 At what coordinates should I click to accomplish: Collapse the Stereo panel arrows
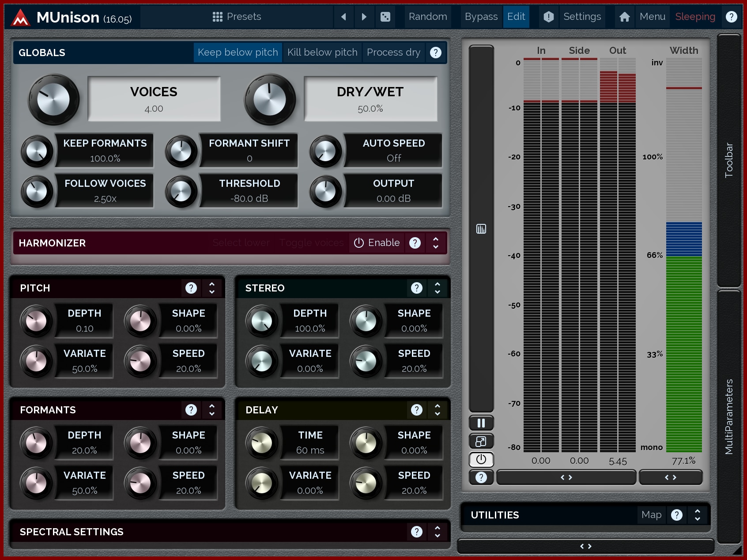pos(438,288)
